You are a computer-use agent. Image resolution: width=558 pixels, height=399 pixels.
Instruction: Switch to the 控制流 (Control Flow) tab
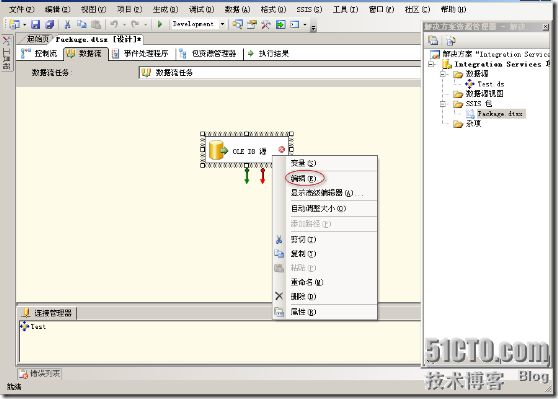pyautogui.click(x=39, y=53)
